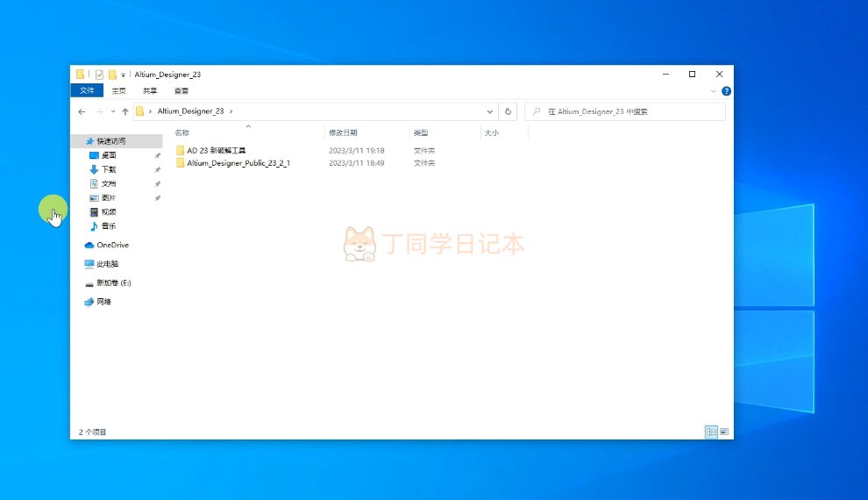
Task: Open the 主页 ribbon tab
Action: pyautogui.click(x=118, y=91)
